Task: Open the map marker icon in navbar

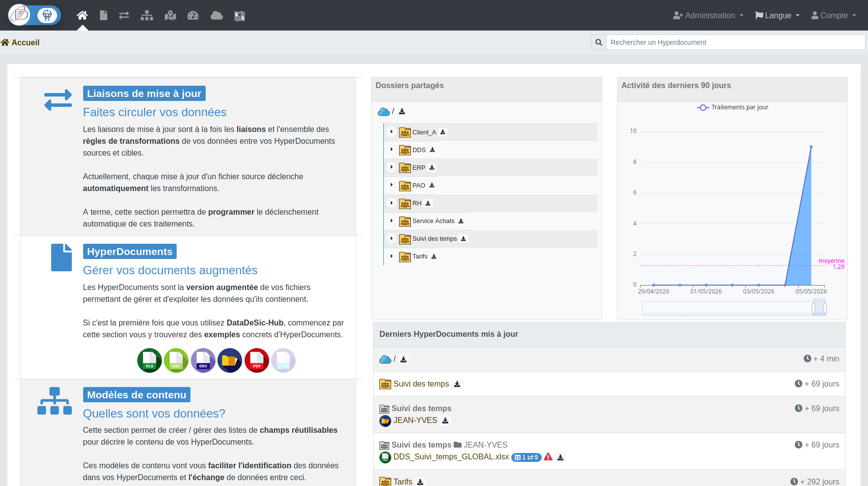Action: (x=170, y=15)
